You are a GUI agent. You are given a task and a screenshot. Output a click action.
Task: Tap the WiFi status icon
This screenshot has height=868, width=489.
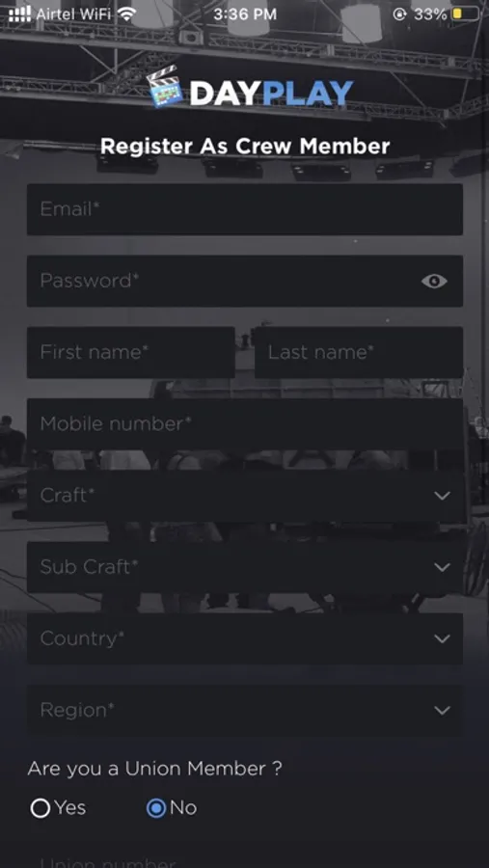(127, 14)
